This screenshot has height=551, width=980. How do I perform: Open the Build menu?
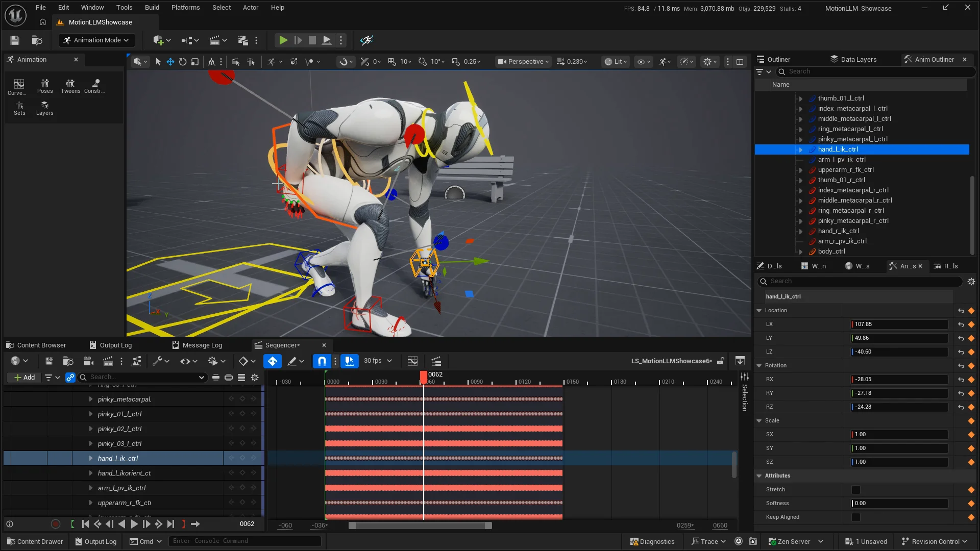152,8
